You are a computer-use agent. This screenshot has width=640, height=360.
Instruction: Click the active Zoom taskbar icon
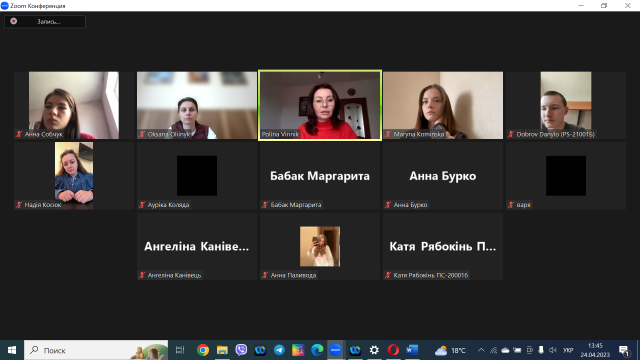coord(336,350)
